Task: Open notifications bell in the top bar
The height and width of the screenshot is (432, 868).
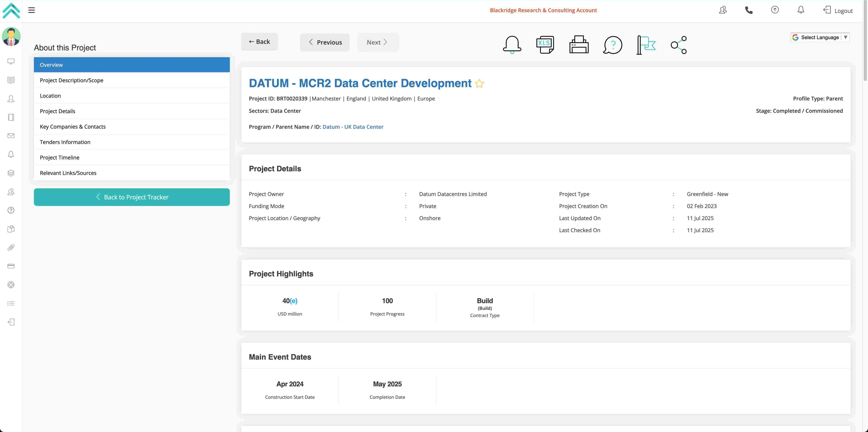Action: (801, 10)
